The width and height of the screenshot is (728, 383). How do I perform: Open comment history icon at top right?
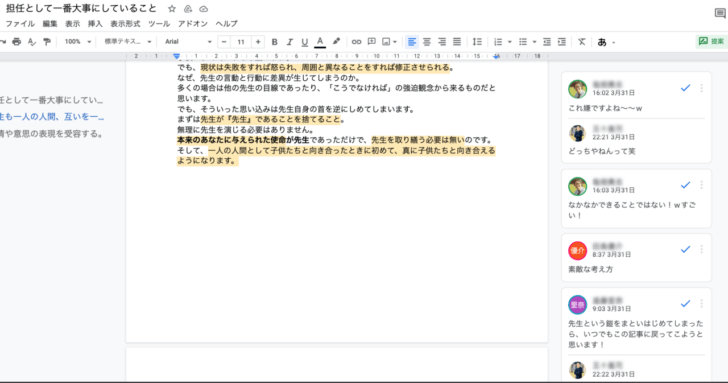pos(720,13)
